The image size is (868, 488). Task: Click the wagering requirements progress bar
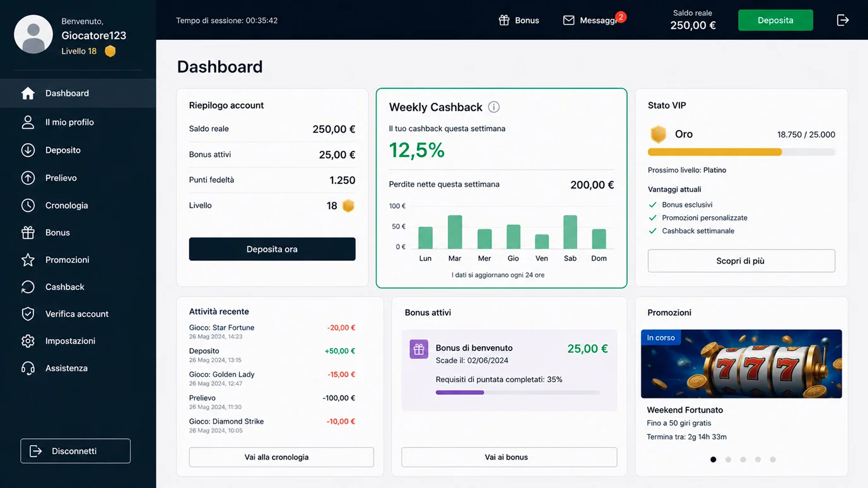coord(517,392)
